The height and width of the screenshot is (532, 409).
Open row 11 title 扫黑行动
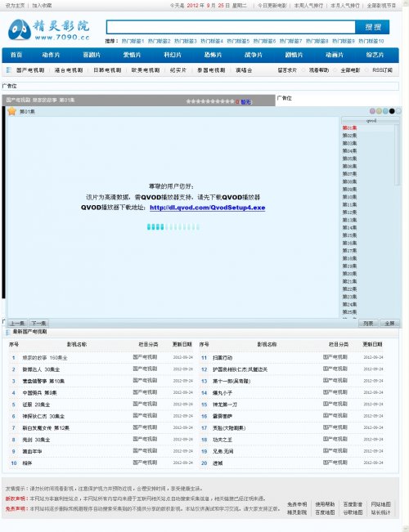[x=222, y=358]
